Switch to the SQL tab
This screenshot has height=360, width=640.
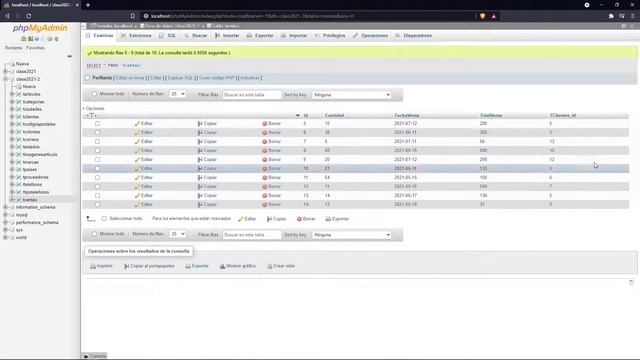pyautogui.click(x=168, y=36)
